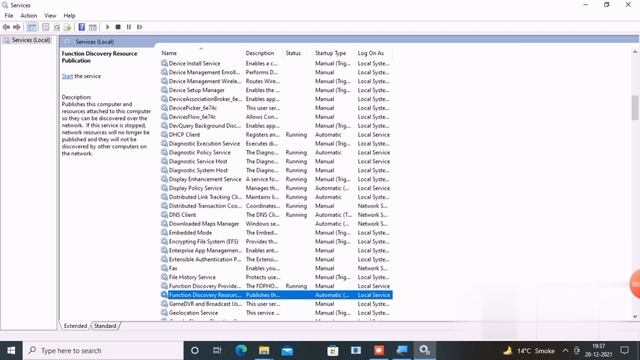Go back using the toolbar Back arrow

coord(6,27)
